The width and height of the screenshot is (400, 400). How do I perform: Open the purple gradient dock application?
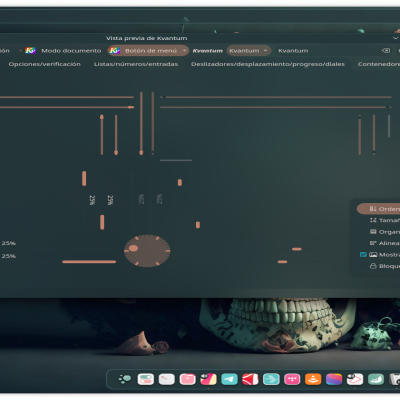(x=334, y=379)
